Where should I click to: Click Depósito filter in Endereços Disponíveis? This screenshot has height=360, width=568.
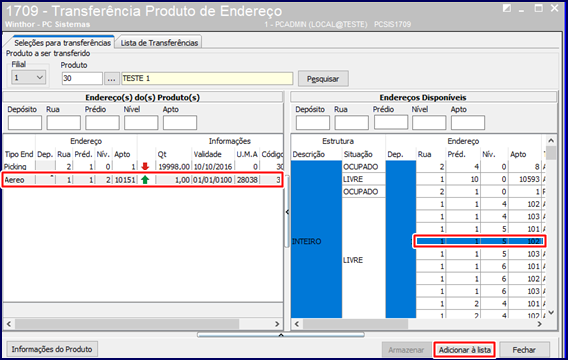pyautogui.click(x=313, y=123)
